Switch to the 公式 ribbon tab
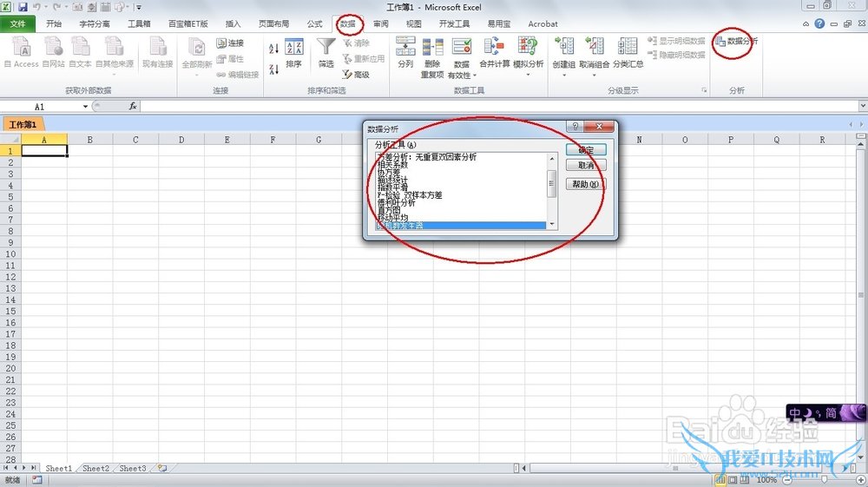 point(314,23)
